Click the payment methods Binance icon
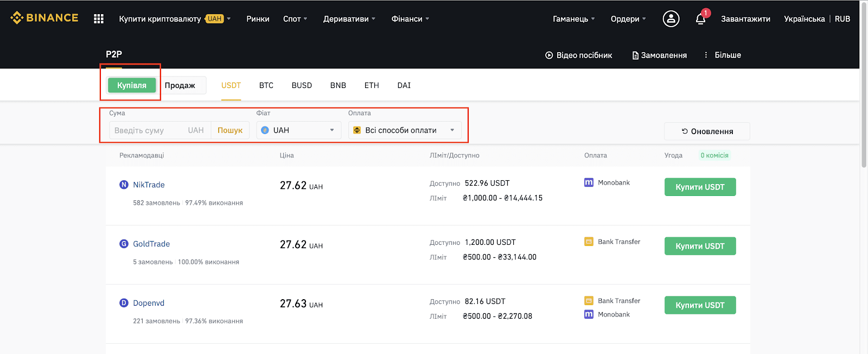The width and height of the screenshot is (868, 354). 357,130
